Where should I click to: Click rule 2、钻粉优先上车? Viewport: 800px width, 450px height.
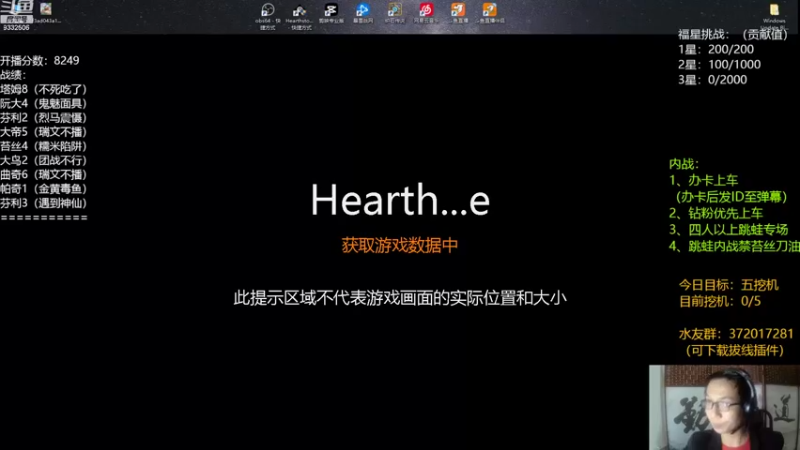(716, 213)
